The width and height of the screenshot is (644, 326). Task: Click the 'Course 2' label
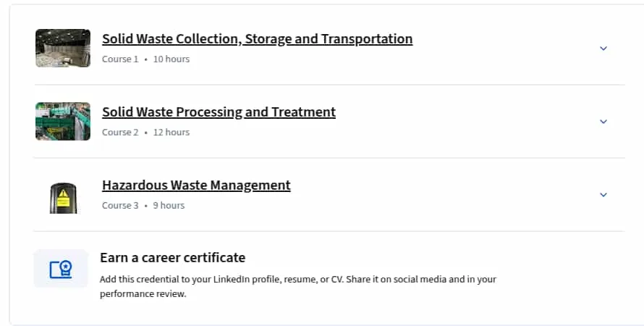120,133
